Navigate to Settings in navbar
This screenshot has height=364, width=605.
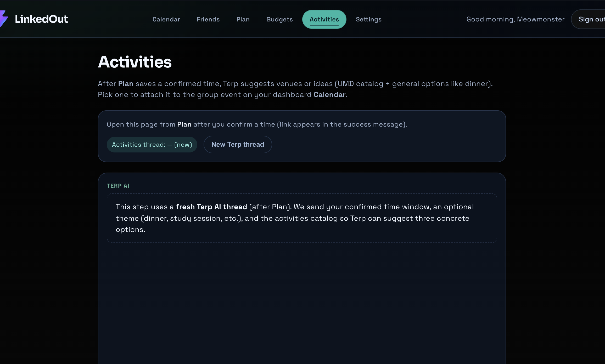click(x=368, y=19)
